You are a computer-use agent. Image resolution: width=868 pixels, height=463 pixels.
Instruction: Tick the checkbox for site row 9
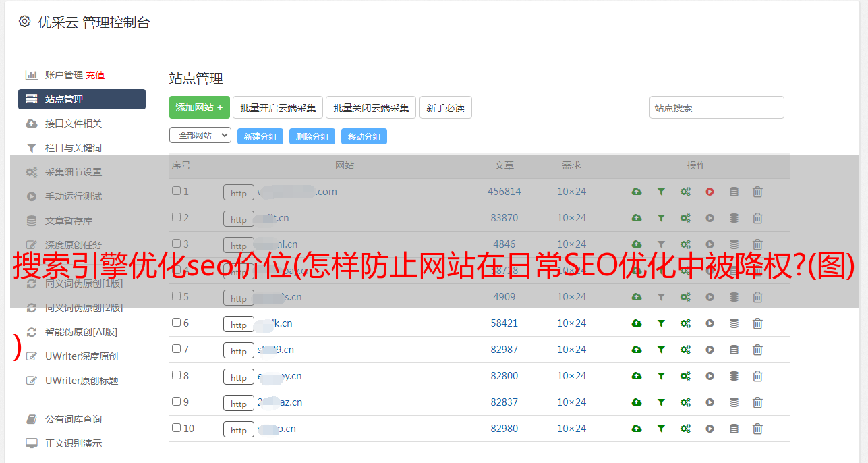click(x=176, y=402)
